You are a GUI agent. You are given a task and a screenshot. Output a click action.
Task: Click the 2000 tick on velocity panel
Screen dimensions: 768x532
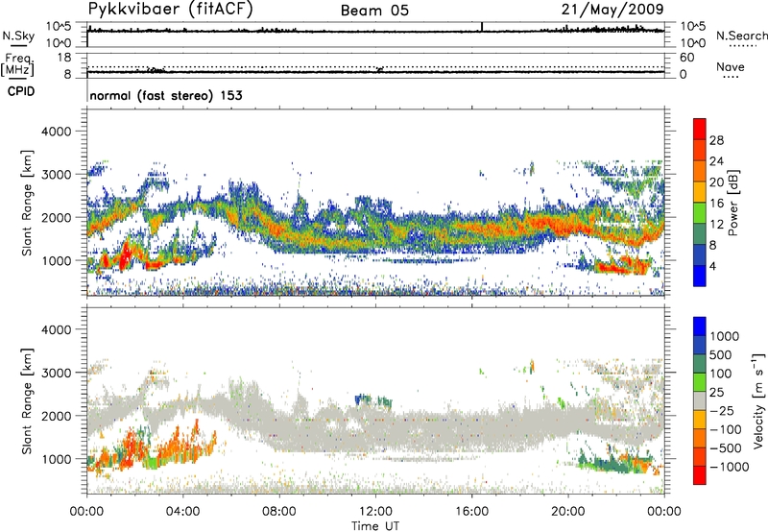[57, 416]
